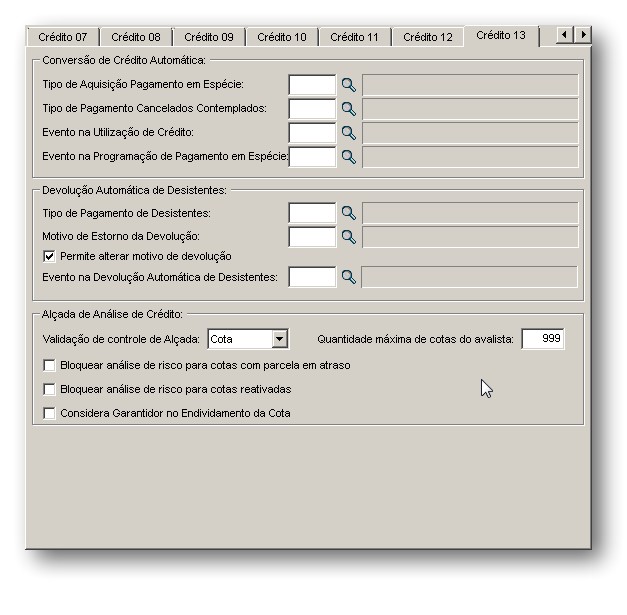
Task: Focus Evento na Programação de Pagamento code field
Action: pyautogui.click(x=312, y=157)
